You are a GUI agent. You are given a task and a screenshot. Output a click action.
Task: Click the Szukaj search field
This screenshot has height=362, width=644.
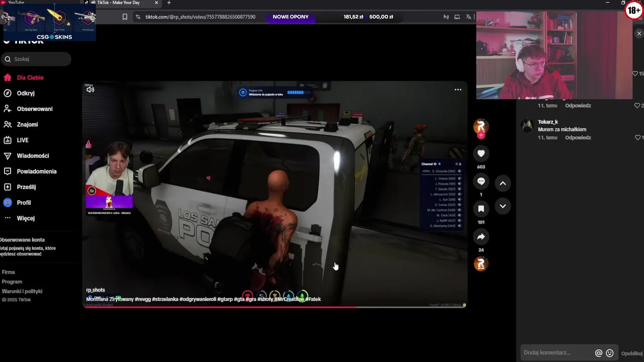point(36,59)
